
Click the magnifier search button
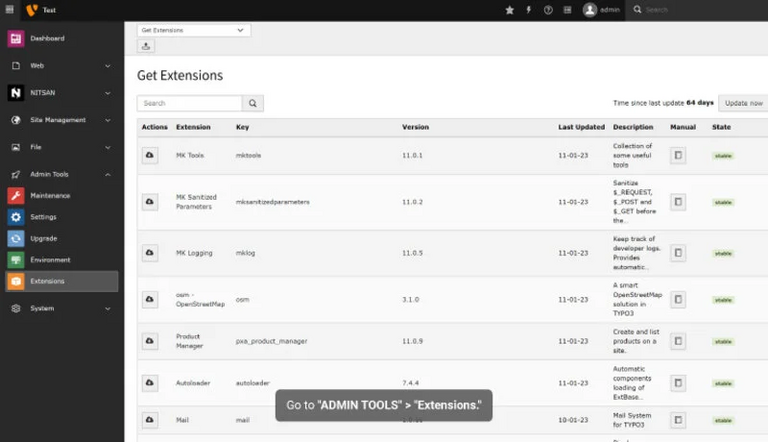(253, 103)
